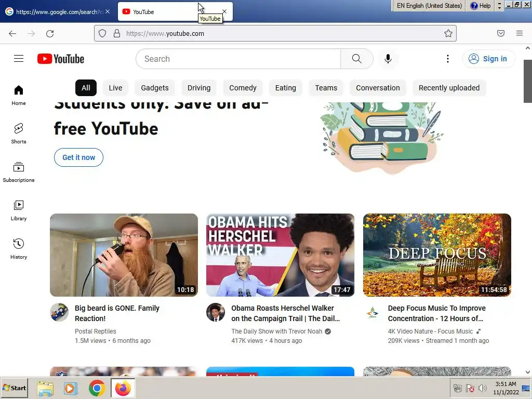Launch Chrome from the taskbar
This screenshot has height=399, width=532.
pos(97,388)
